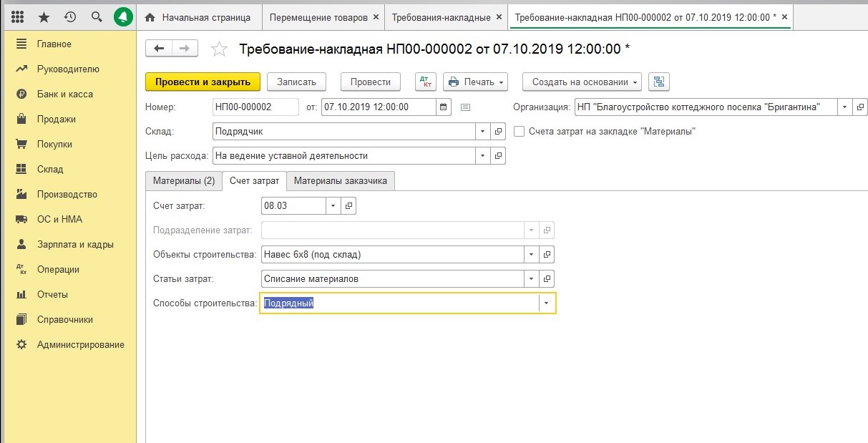This screenshot has width=868, height=443.
Task: Show Дт/Кт document postings icon
Action: [x=425, y=82]
